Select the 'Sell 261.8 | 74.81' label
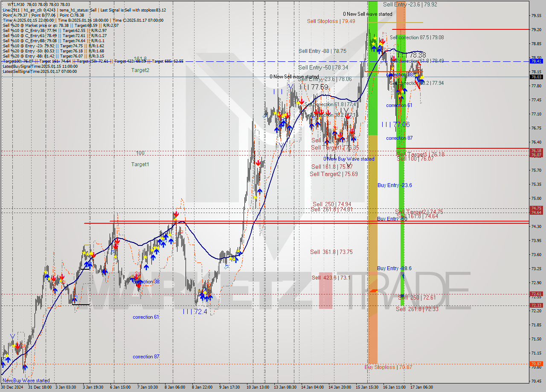The width and height of the screenshot is (546, 392). coord(332,210)
